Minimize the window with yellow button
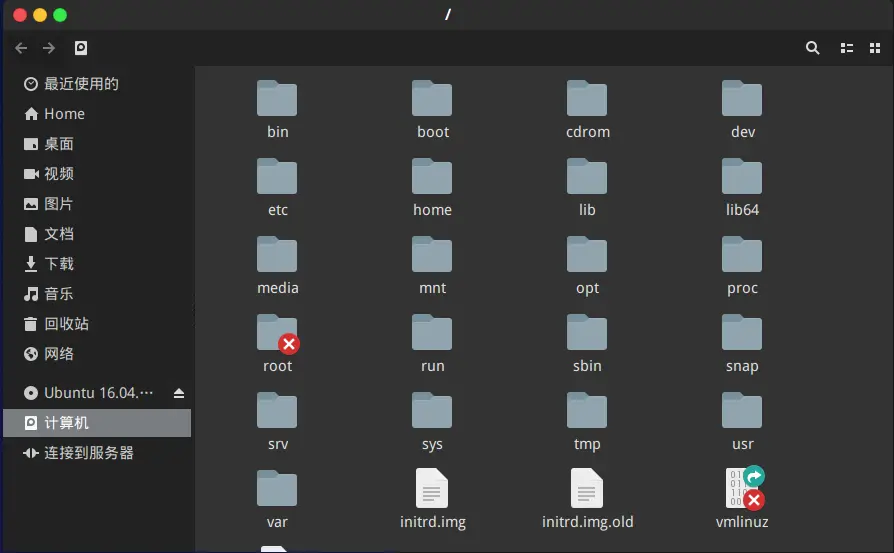 [x=40, y=15]
